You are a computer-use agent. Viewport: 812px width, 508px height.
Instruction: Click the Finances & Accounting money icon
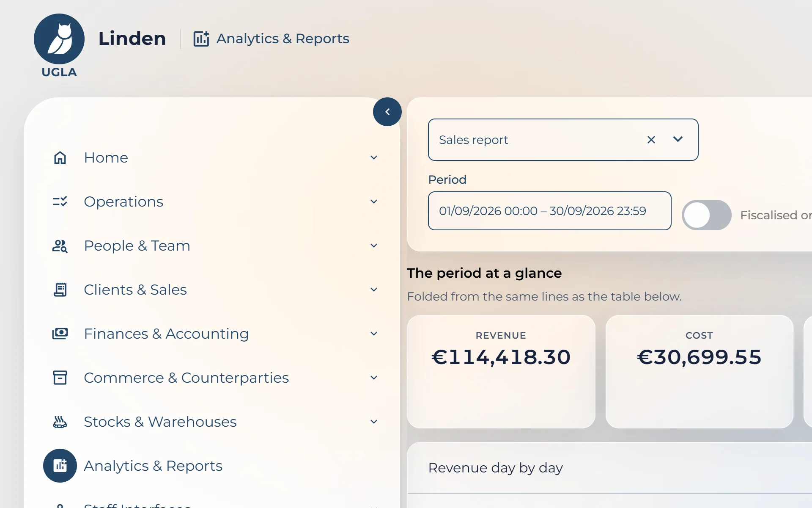(x=60, y=334)
